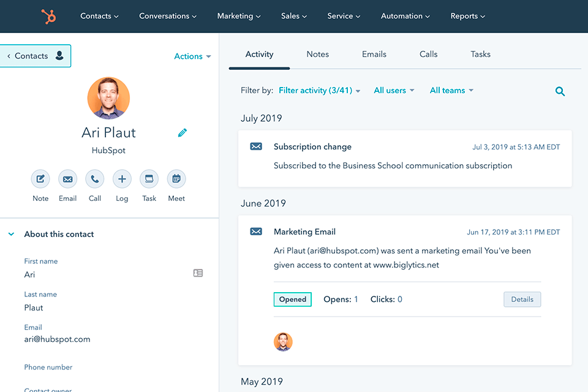
Task: Go back via the Contacts button
Action: (36, 56)
